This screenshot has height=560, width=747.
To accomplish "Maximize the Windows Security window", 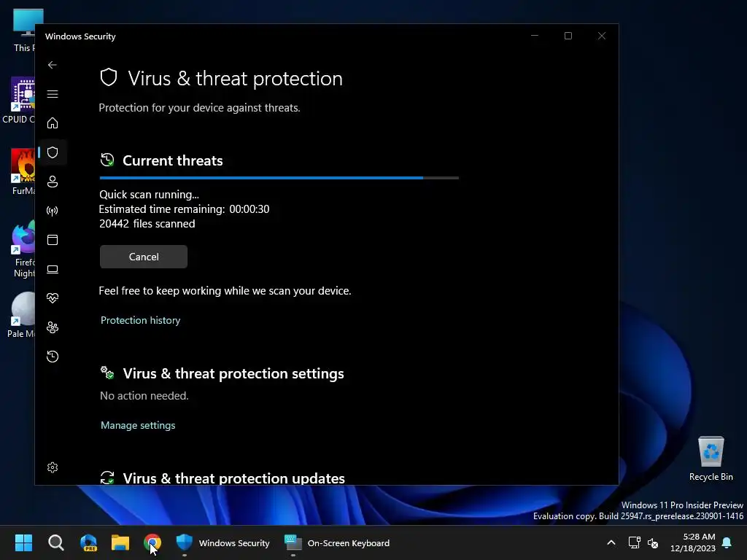I will tap(568, 36).
